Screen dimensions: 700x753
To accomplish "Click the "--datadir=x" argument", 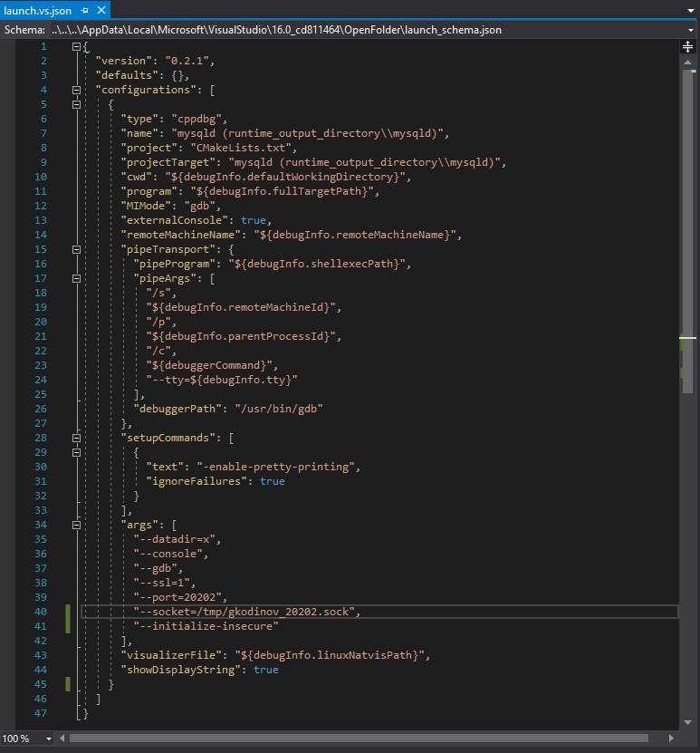I will (175, 539).
